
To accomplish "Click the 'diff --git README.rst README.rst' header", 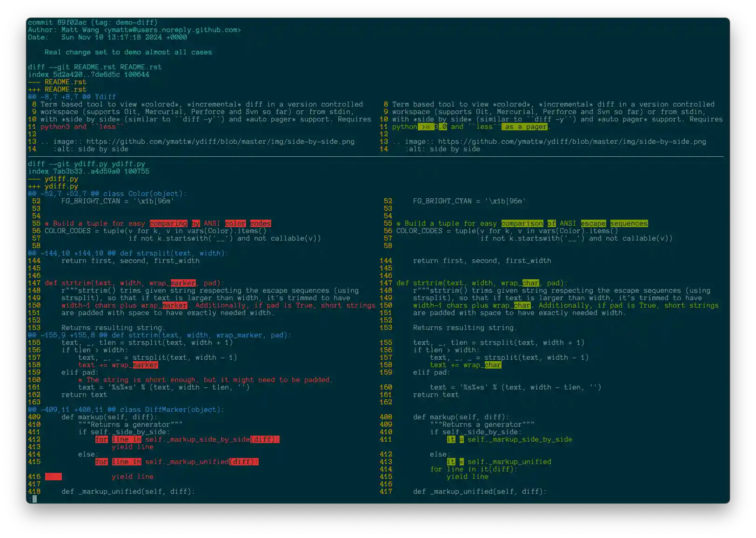I will pyautogui.click(x=95, y=67).
